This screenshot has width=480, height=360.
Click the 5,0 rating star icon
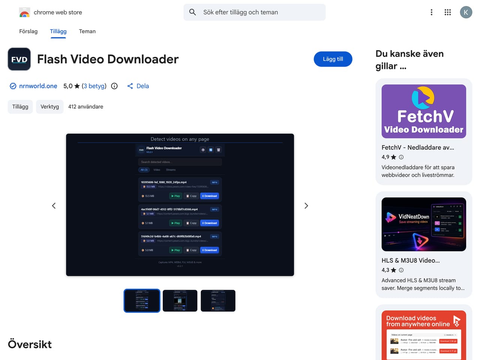click(77, 86)
